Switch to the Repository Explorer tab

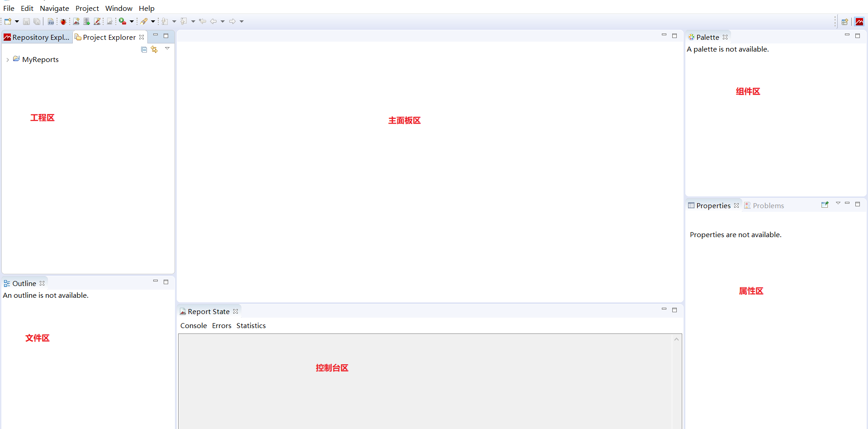click(37, 37)
